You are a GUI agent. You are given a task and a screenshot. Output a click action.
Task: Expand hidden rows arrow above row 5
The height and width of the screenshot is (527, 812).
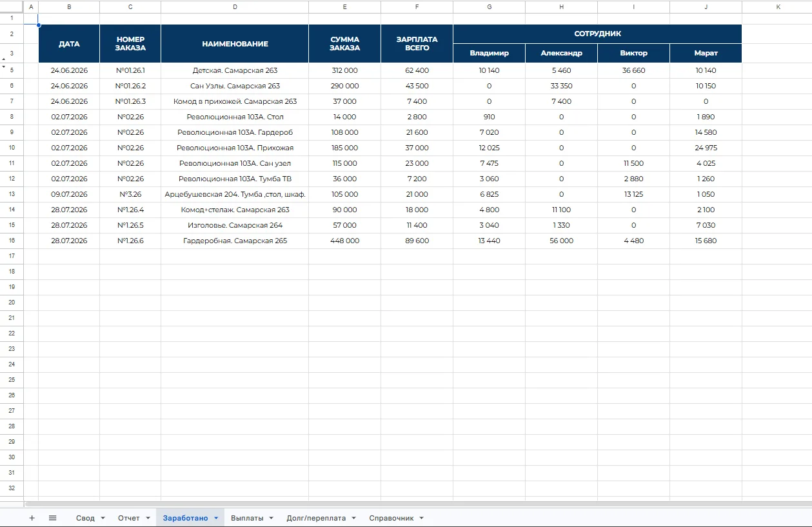pos(3,66)
